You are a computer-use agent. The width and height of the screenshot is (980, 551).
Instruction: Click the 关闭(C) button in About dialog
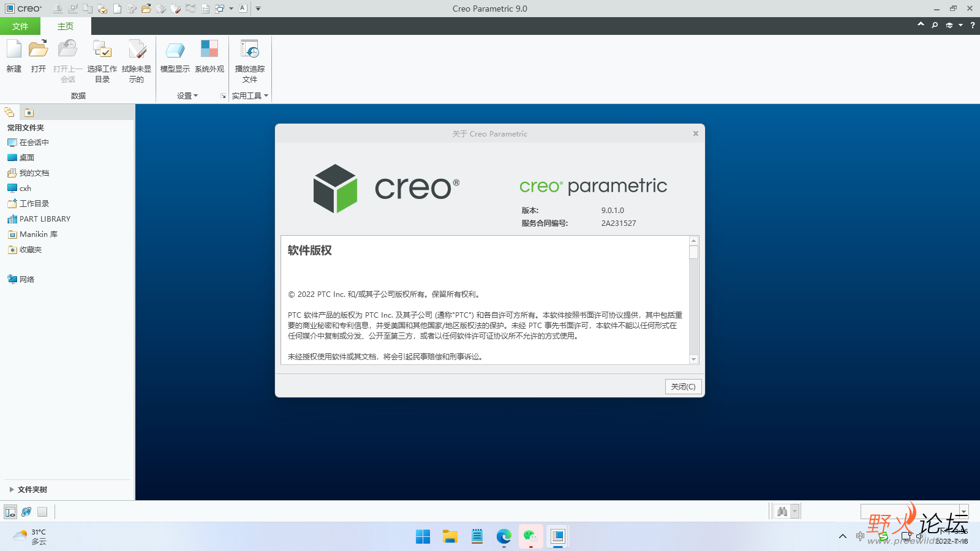684,386
